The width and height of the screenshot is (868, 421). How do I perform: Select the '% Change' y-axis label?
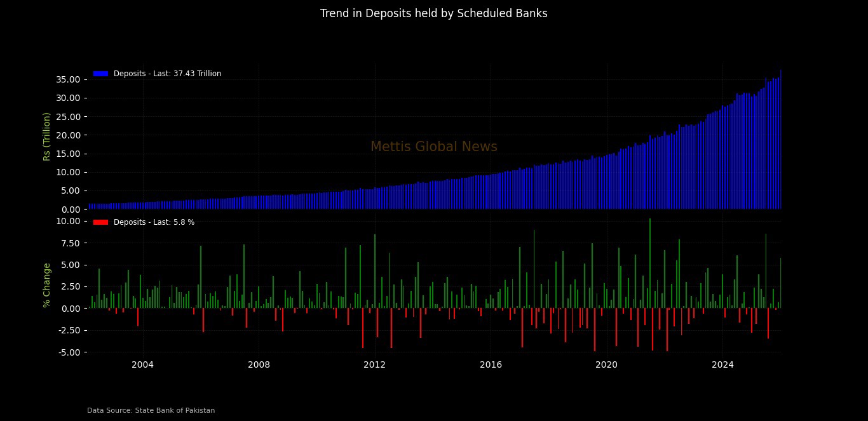coord(46,284)
